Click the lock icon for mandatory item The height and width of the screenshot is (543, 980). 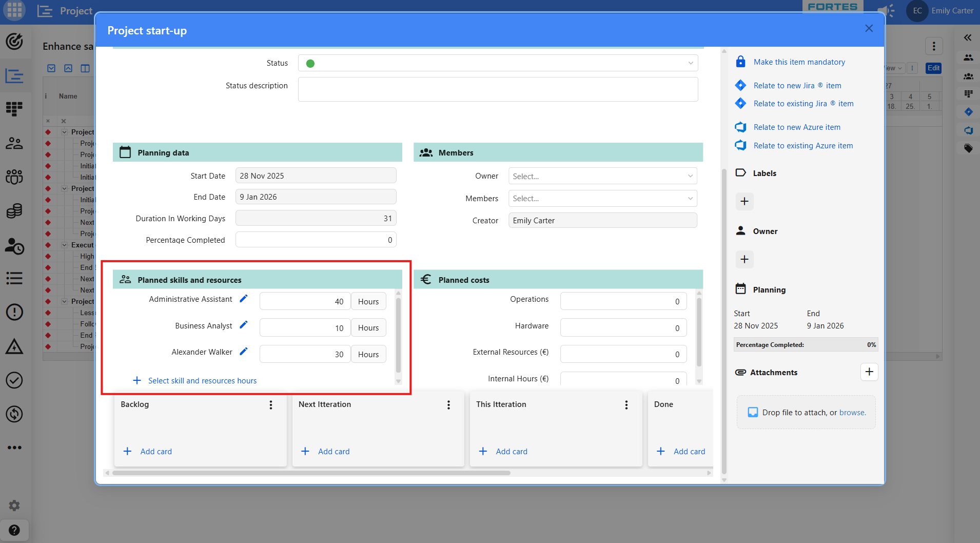[740, 62]
